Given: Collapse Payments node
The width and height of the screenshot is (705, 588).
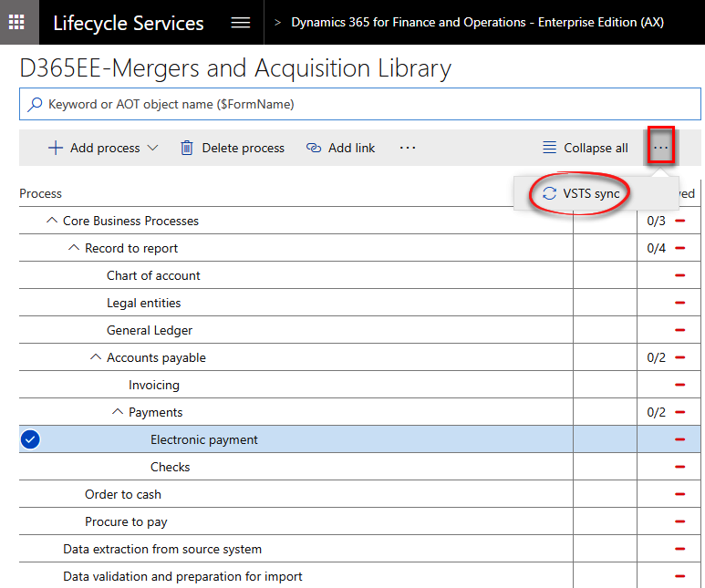Looking at the screenshot, I should (118, 412).
